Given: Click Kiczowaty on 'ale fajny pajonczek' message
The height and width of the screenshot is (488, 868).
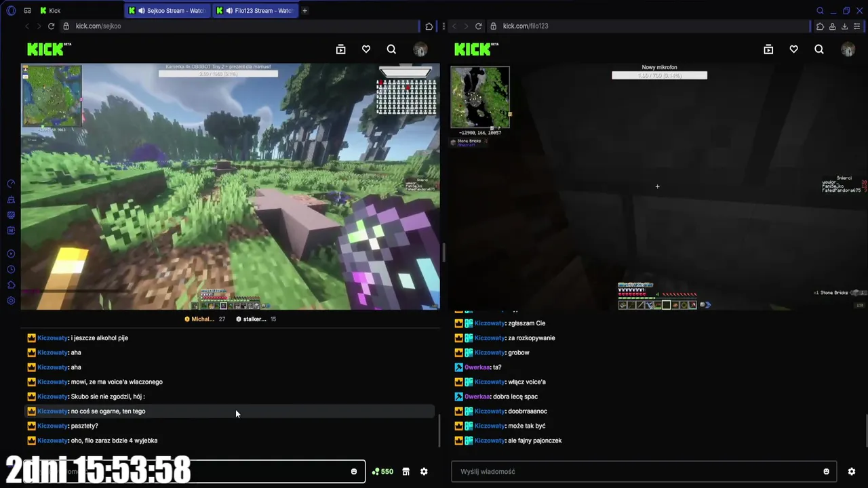Looking at the screenshot, I should (490, 441).
